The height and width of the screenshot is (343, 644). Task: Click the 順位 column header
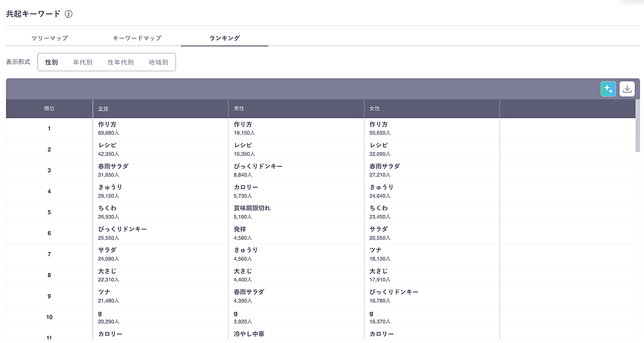(x=49, y=109)
